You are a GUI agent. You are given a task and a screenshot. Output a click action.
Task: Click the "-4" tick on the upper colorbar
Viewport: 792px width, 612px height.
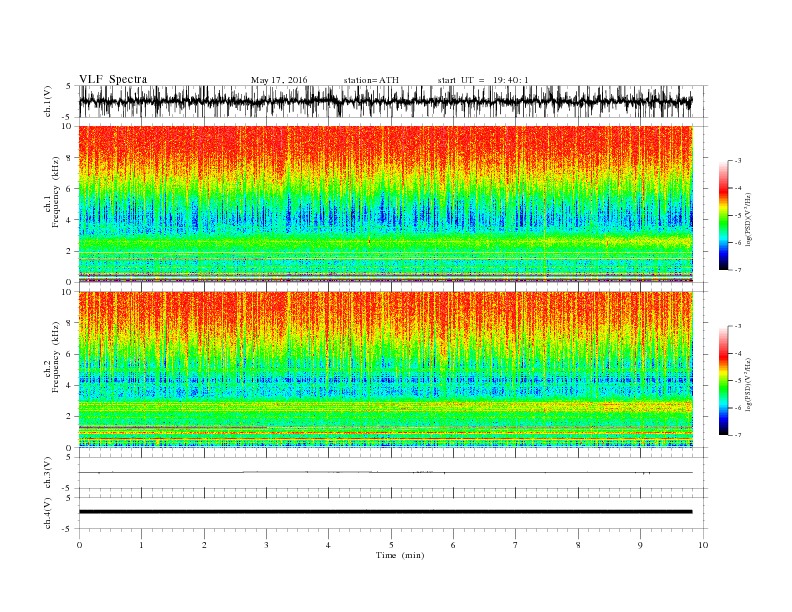738,188
